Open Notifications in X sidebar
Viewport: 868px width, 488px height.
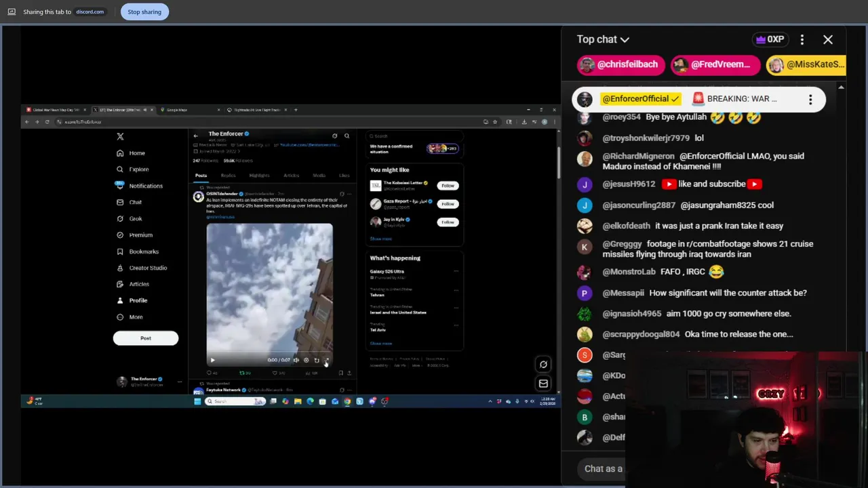(139, 186)
